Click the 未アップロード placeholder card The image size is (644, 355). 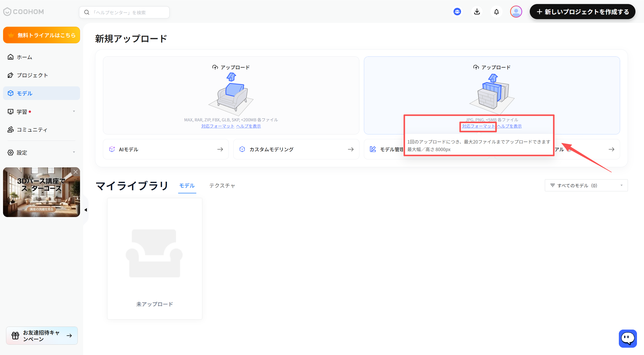(155, 259)
